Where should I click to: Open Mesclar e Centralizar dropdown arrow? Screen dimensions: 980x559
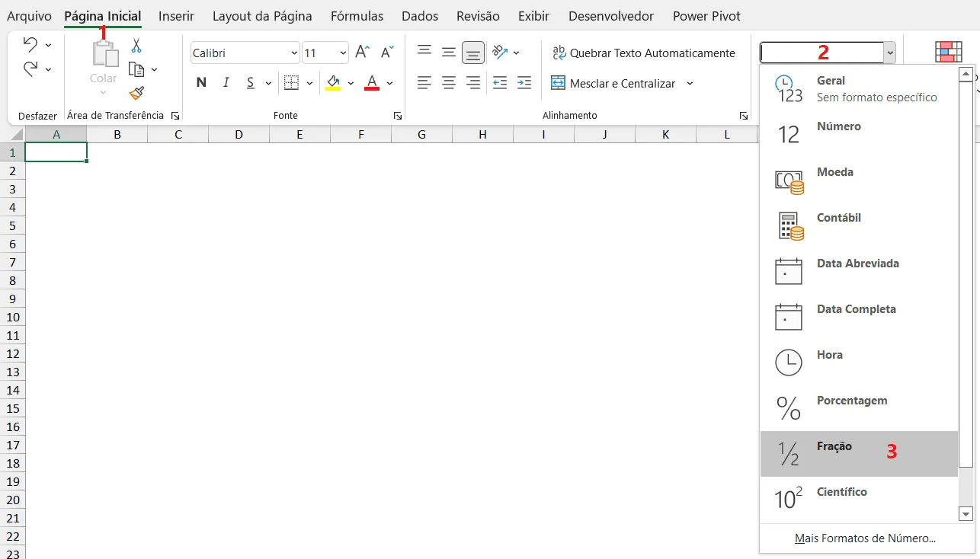(x=690, y=83)
